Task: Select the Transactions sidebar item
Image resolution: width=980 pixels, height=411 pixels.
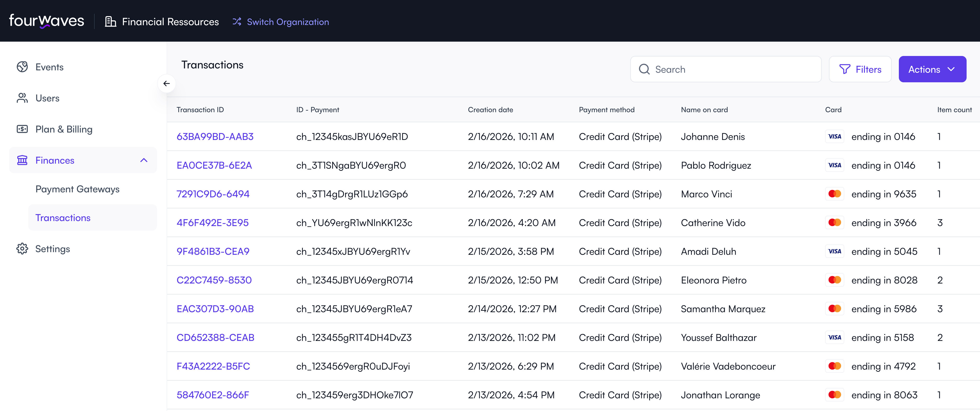Action: click(63, 217)
